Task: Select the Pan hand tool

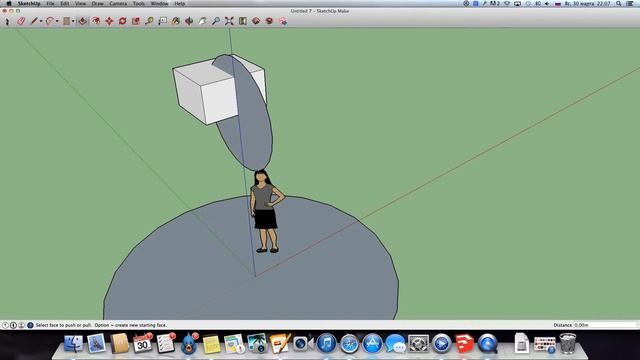Action: coord(202,21)
